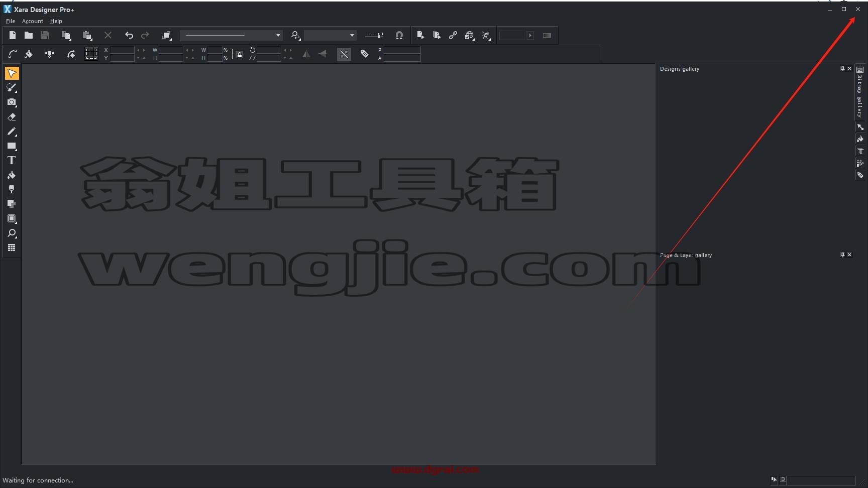Click the height H input field
868x488 pixels.
click(x=171, y=58)
